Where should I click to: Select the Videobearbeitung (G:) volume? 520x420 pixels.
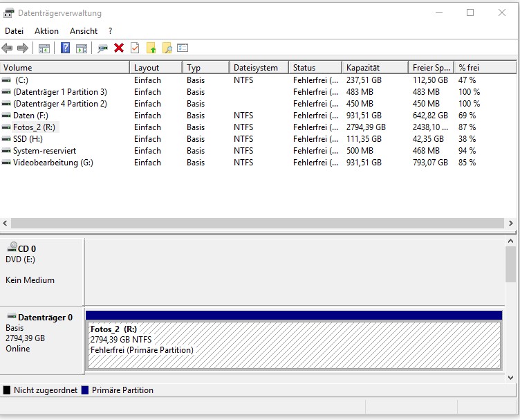tap(258, 163)
